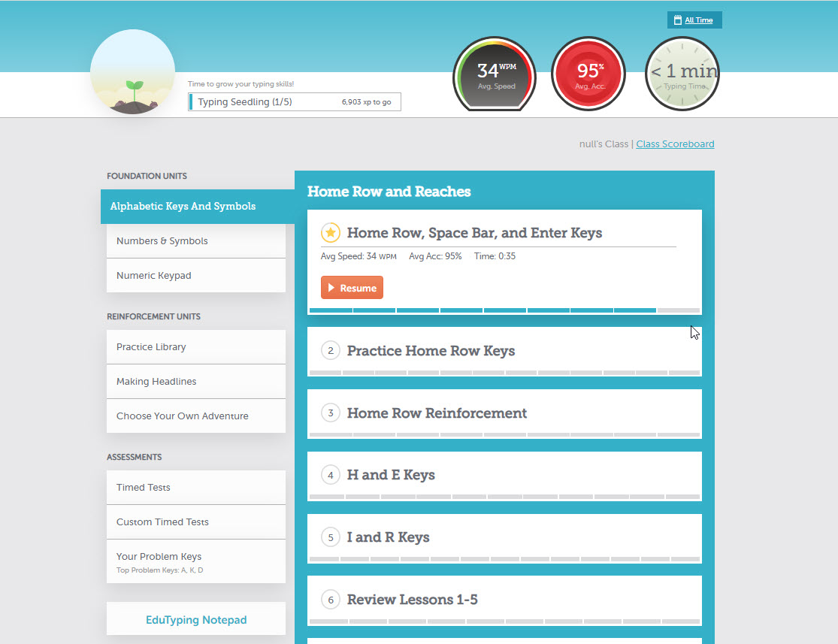Click the number 4 circle for H and E Keys
The image size is (838, 644).
coord(330,475)
